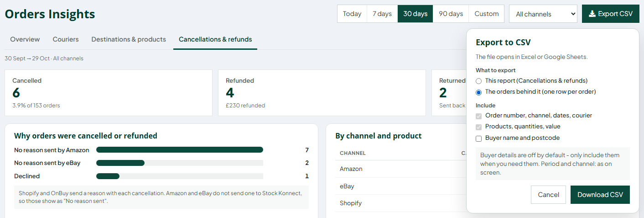Click the Returned summary card
Viewport: 644px width, 218px height.
[449, 93]
